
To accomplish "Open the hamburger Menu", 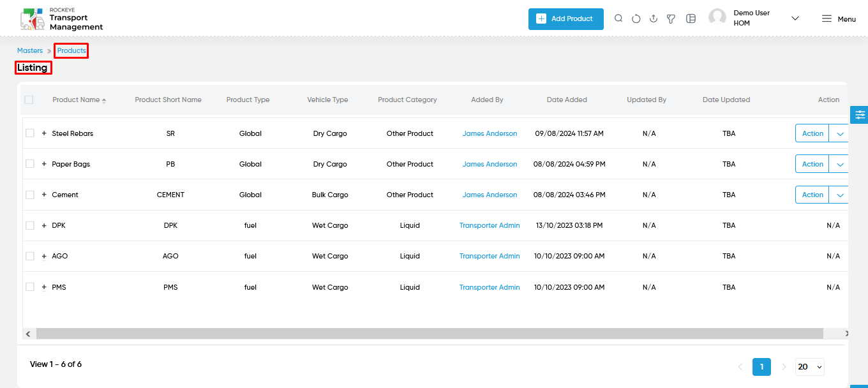I will (x=839, y=19).
